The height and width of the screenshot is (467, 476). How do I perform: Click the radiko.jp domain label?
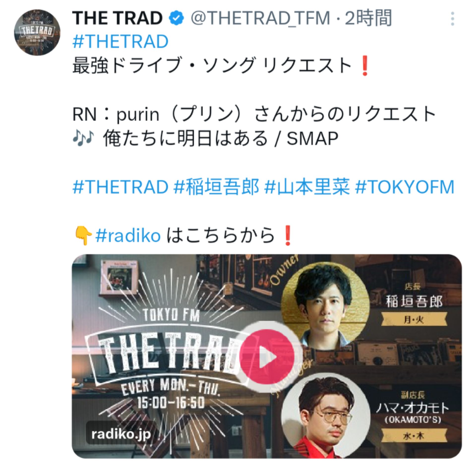pos(121,434)
